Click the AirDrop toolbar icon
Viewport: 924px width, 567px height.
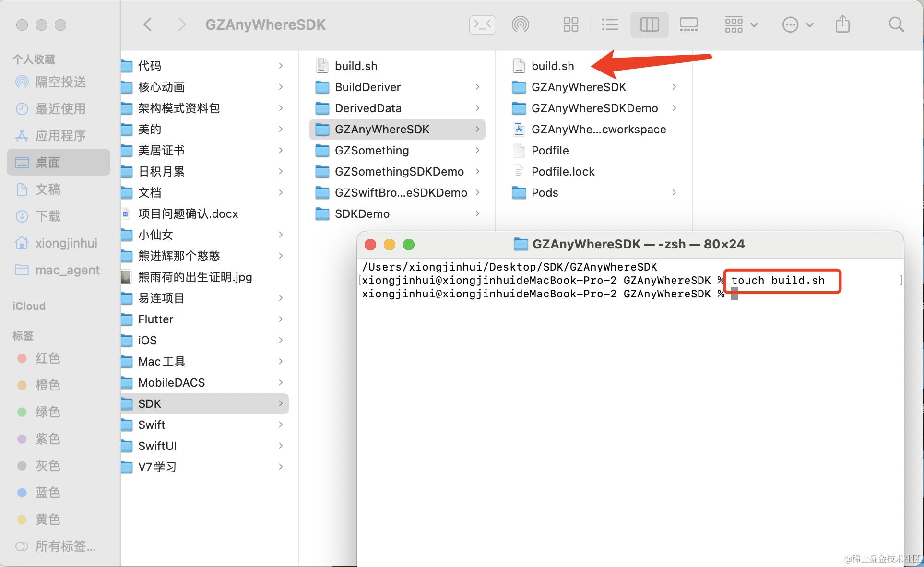click(520, 24)
